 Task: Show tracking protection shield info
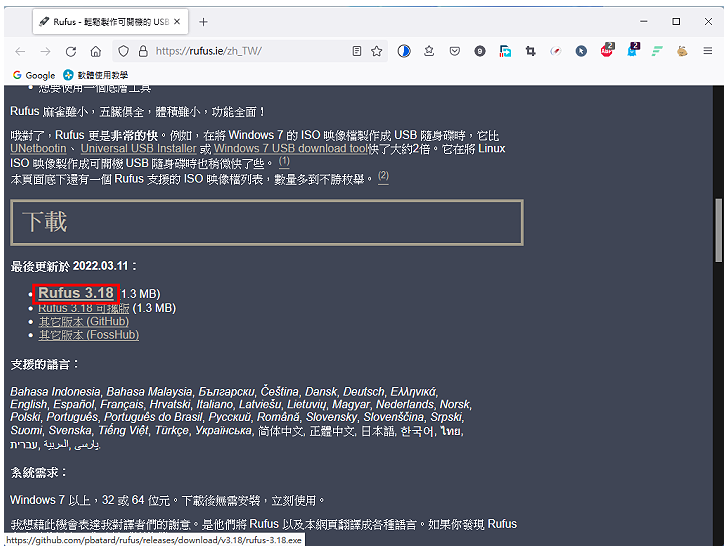tap(123, 51)
